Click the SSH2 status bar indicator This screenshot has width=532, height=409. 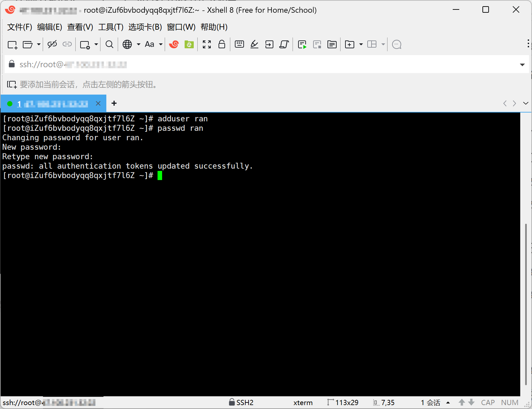(x=241, y=402)
